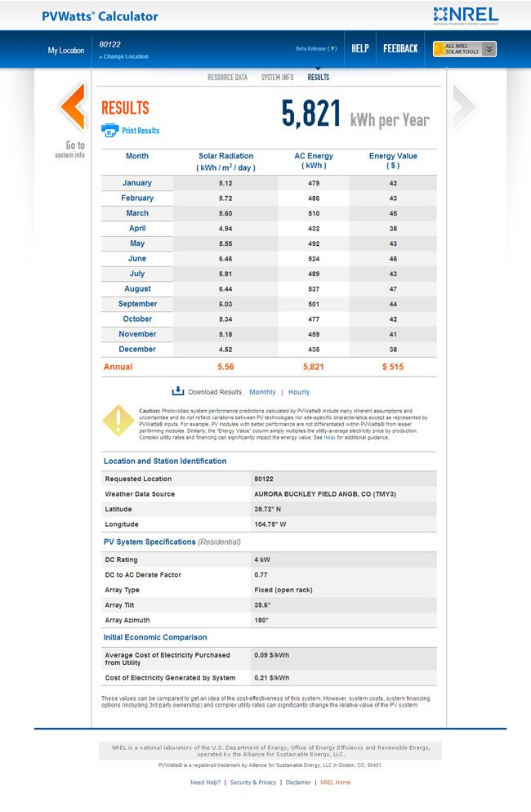Switch to the Resource Data tab
This screenshot has height=812, width=531.
pyautogui.click(x=227, y=78)
